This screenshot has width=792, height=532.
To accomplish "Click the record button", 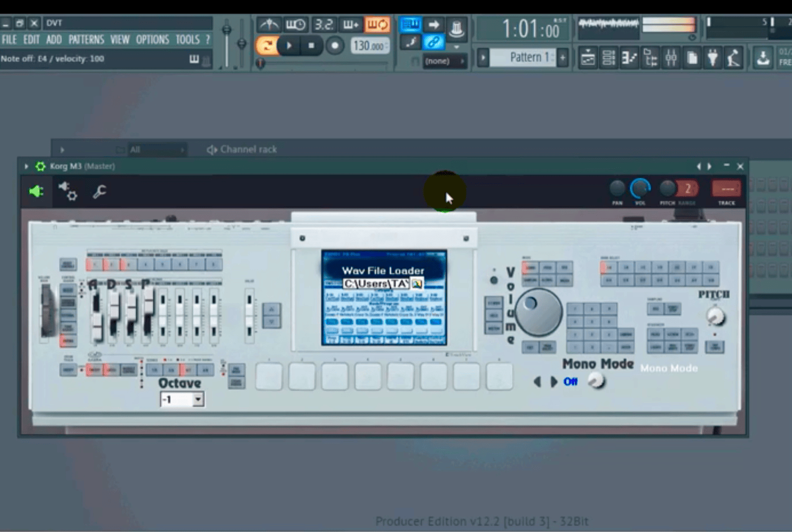I will point(334,45).
